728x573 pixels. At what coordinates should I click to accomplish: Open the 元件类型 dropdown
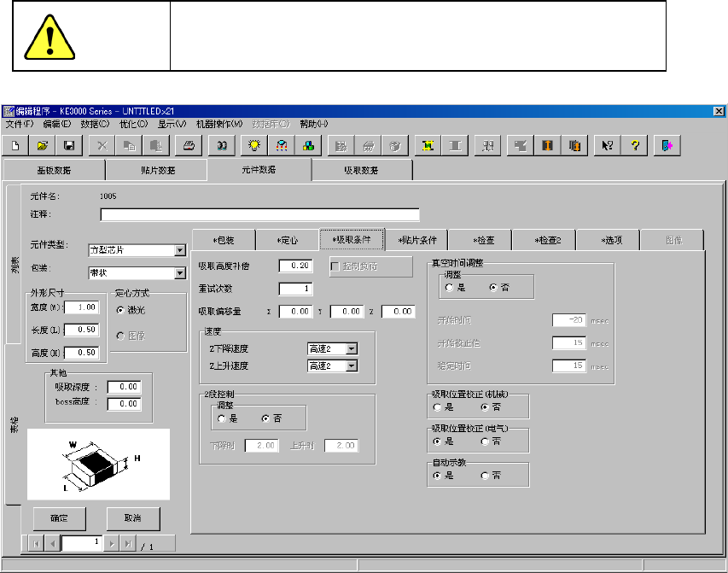tap(180, 250)
